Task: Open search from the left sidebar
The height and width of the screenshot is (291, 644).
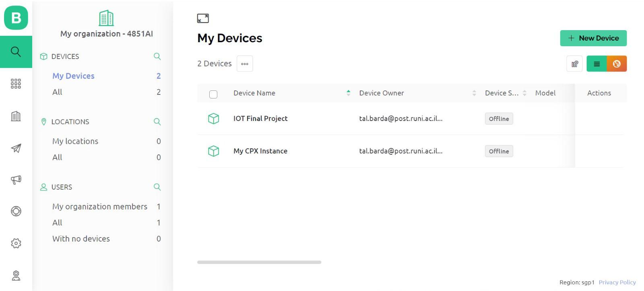Action: pyautogui.click(x=16, y=51)
